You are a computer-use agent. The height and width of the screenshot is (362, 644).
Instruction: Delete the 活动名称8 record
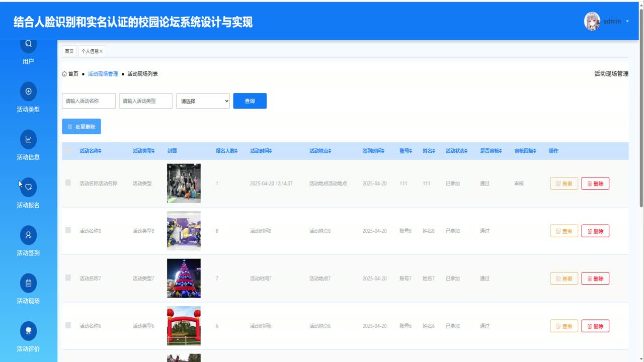pyautogui.click(x=595, y=231)
